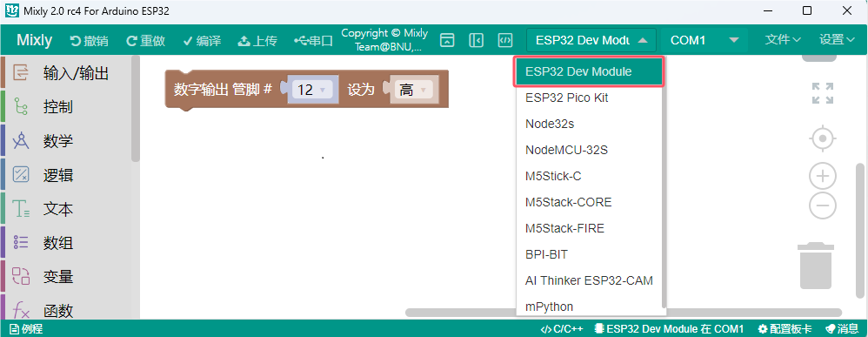Select mPython board option
This screenshot has width=868, height=337.
(x=589, y=306)
